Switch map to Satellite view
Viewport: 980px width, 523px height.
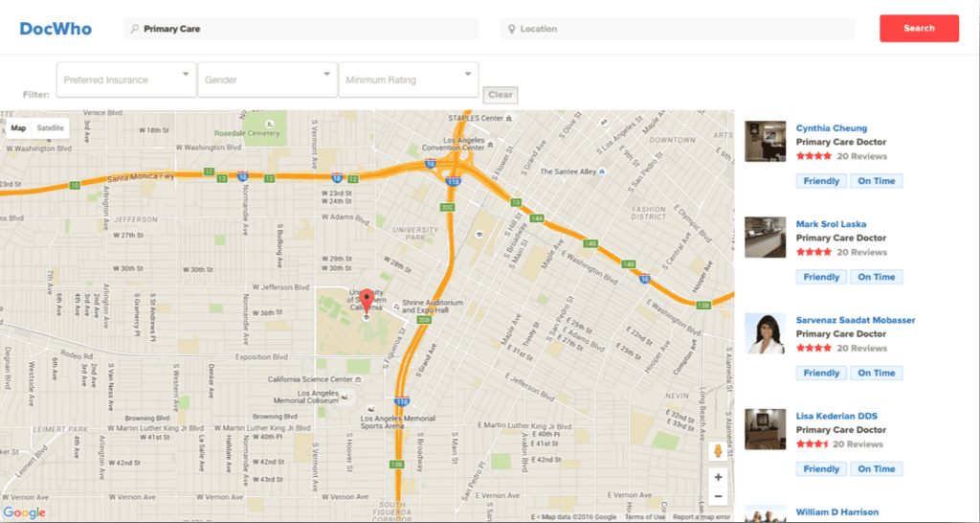pos(50,128)
